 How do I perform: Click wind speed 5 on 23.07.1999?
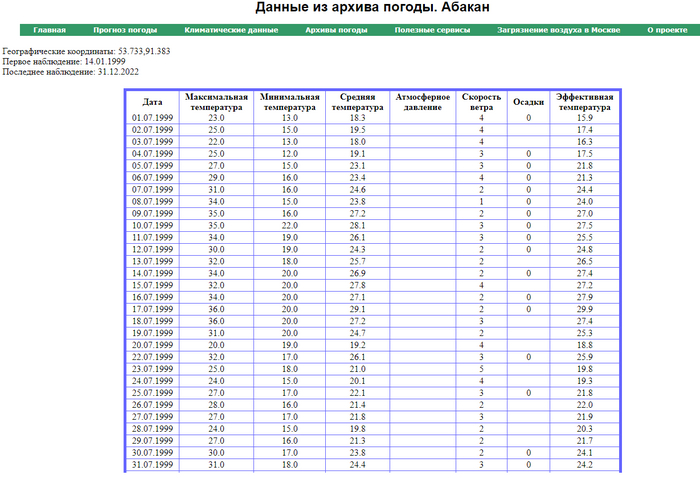click(x=481, y=369)
